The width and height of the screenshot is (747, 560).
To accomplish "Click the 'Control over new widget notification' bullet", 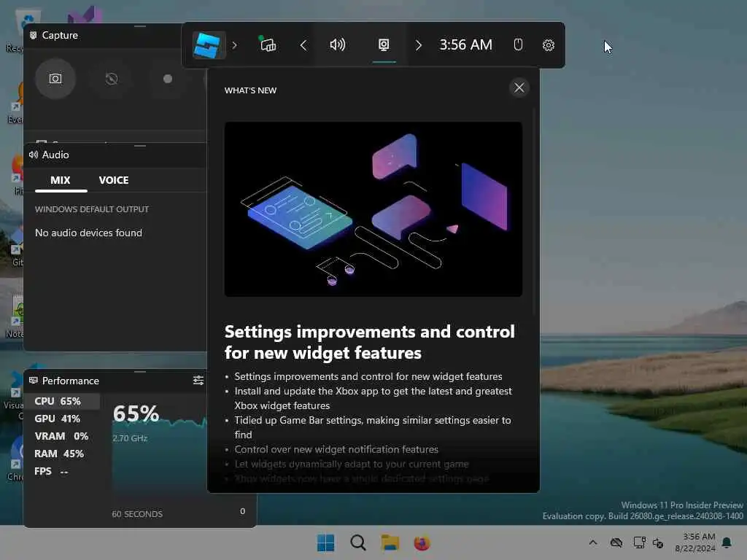I will pos(336,449).
